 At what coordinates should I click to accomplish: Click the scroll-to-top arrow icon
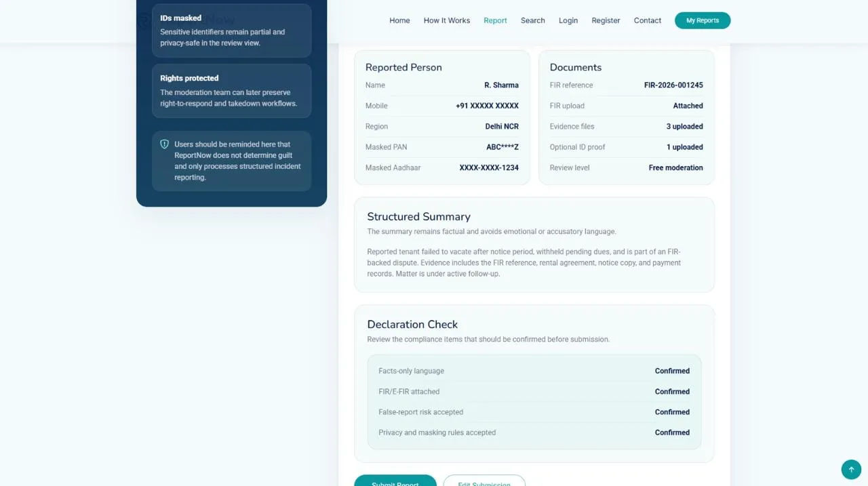tap(851, 469)
